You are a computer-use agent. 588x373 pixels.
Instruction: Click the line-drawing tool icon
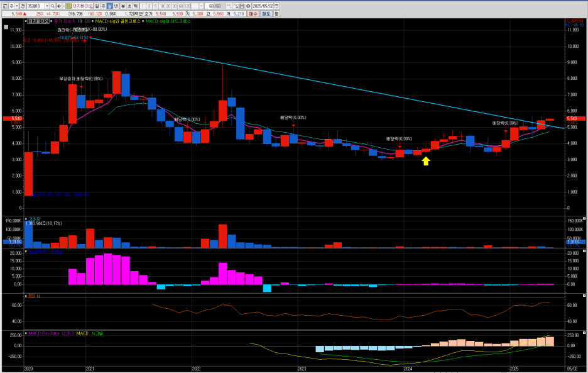236,6
